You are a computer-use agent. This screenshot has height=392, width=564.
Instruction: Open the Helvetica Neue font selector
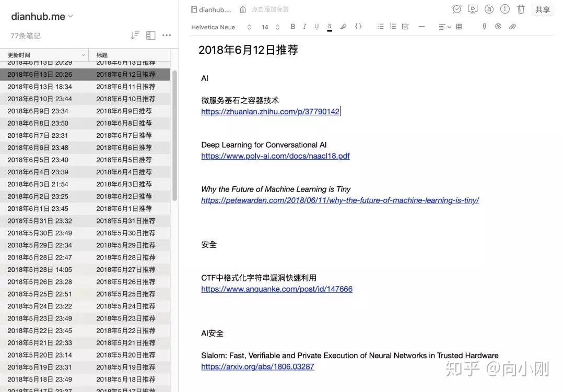[221, 27]
